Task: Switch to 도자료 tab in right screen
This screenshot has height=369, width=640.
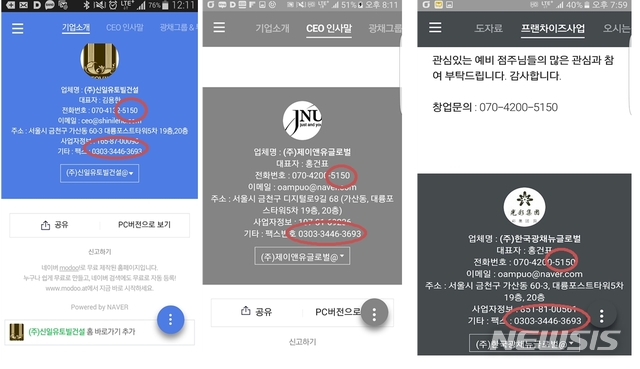Action: [489, 28]
